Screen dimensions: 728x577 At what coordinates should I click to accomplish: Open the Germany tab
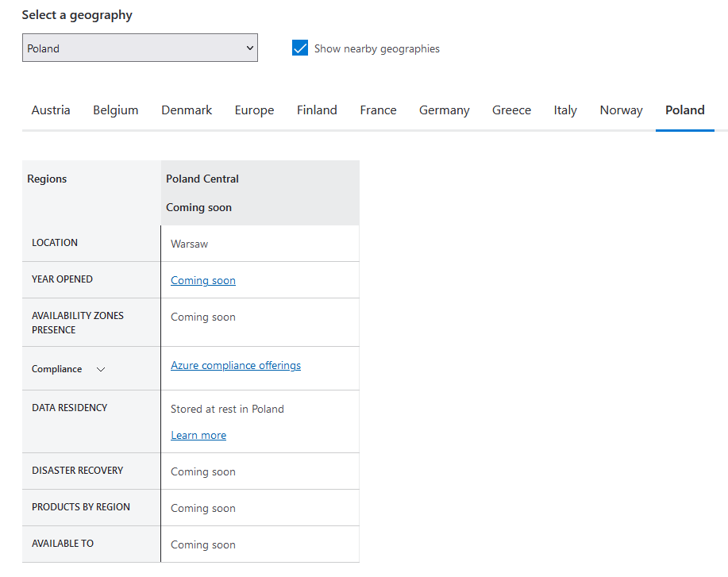pos(445,110)
